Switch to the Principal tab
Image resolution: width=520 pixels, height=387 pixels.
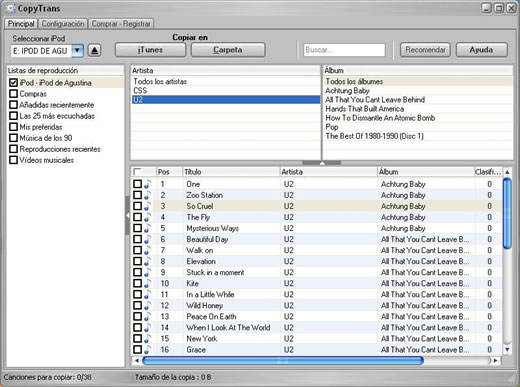click(21, 24)
